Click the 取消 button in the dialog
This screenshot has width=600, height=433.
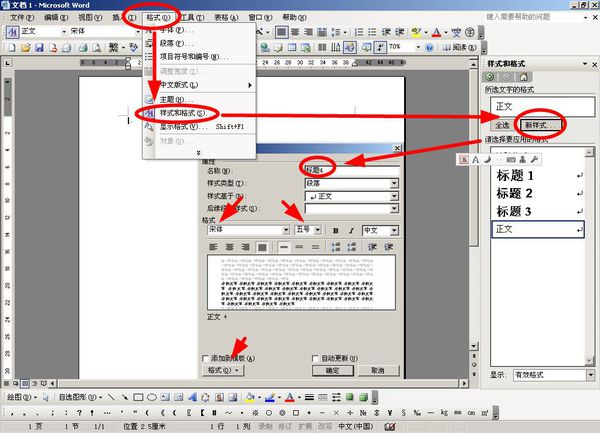pos(378,370)
